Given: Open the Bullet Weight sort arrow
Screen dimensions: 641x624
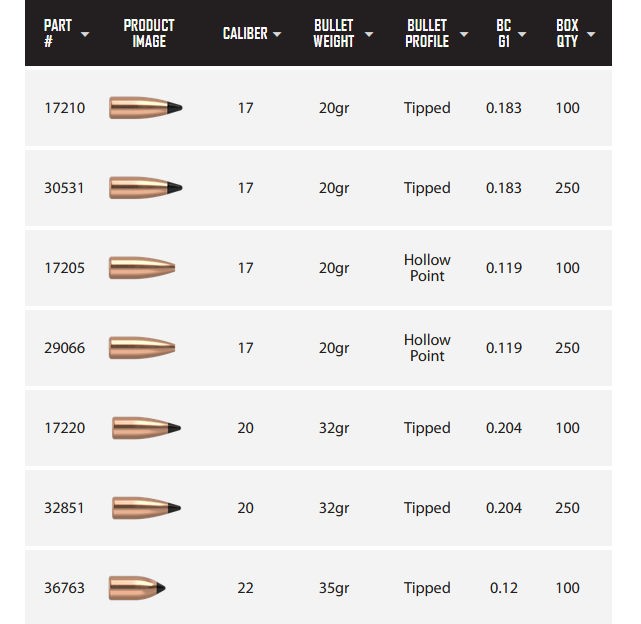Looking at the screenshot, I should (369, 34).
